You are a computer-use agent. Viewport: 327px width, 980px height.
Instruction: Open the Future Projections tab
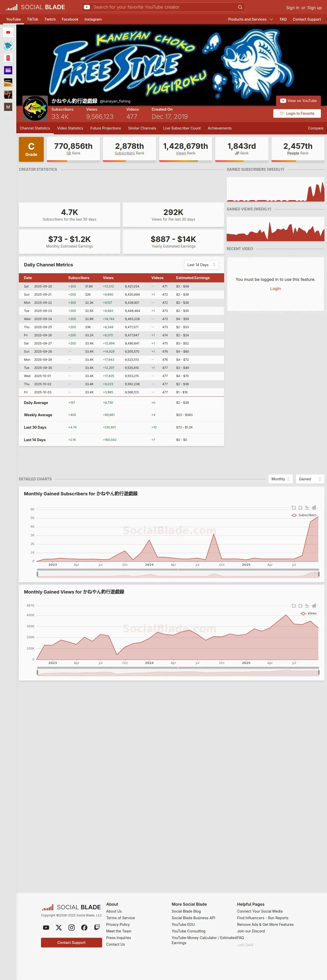(x=105, y=128)
